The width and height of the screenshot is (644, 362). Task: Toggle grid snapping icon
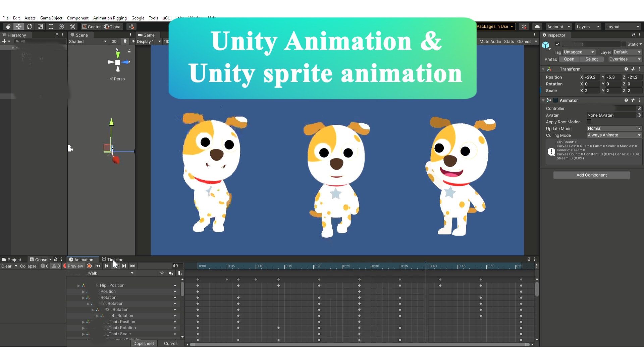point(131,26)
